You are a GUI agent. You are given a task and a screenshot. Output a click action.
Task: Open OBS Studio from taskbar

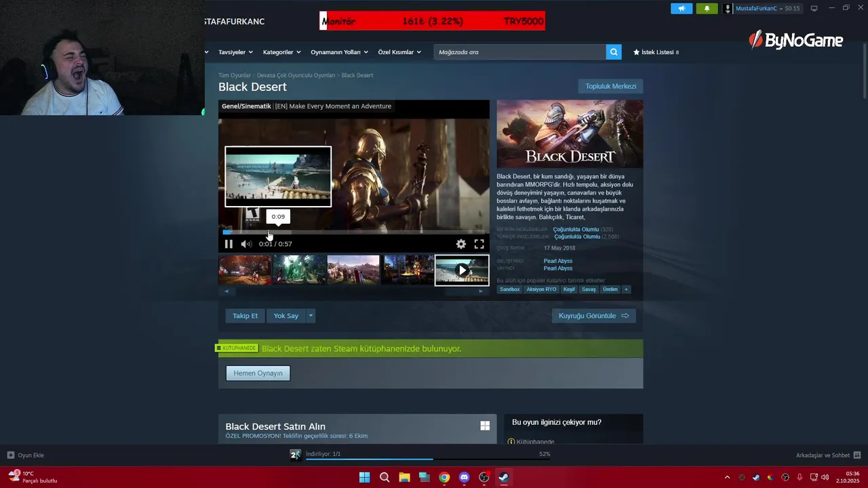click(484, 477)
